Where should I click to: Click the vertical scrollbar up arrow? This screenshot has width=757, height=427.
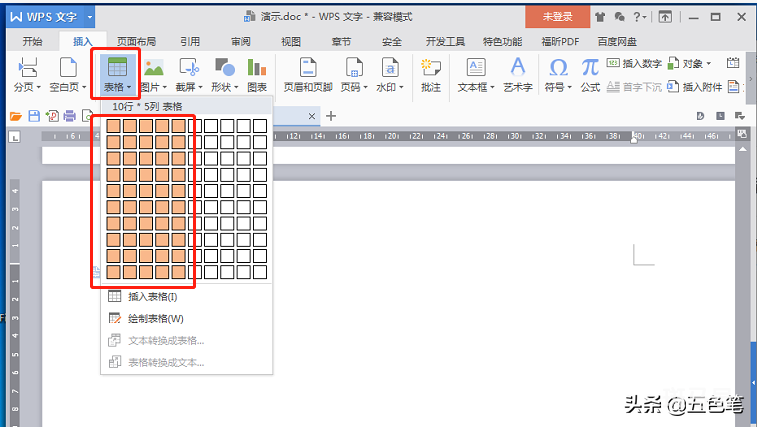743,149
